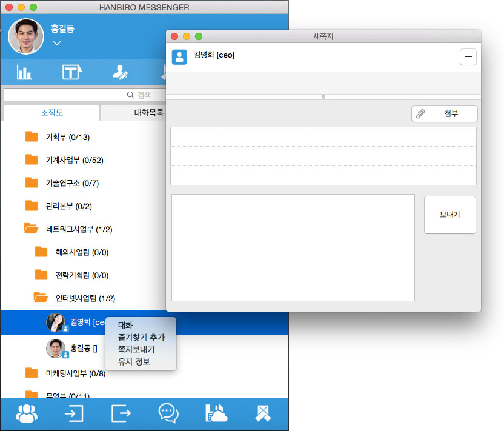The image size is (504, 431).
Task: Open the cloud disk icon in bottom bar
Action: [x=216, y=413]
